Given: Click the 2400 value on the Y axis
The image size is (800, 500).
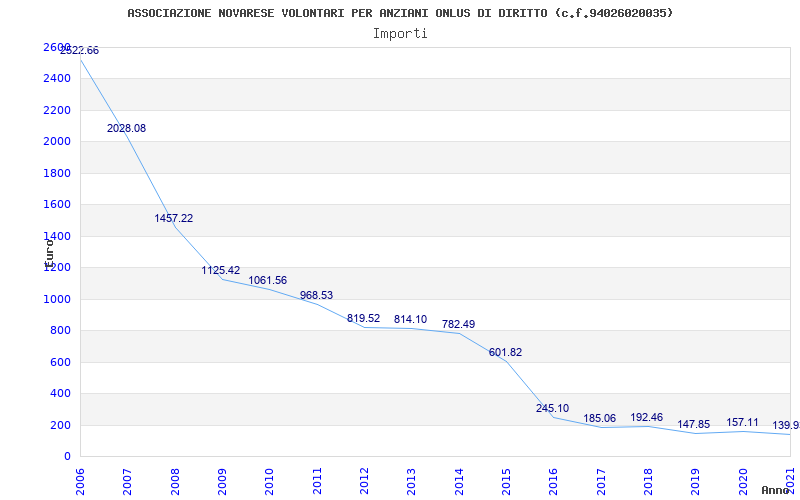Looking at the screenshot, I should pyautogui.click(x=57, y=79).
